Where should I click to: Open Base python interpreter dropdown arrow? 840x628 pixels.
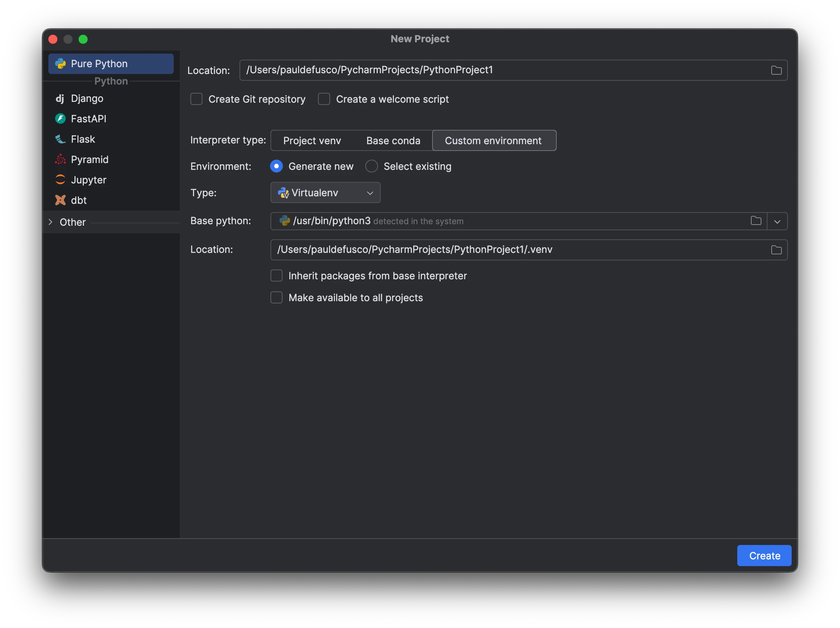(x=777, y=222)
